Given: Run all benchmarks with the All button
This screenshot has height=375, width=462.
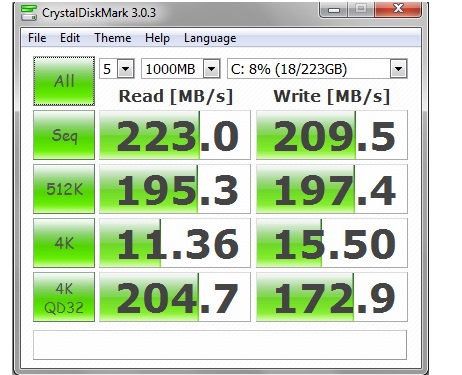Looking at the screenshot, I should pyautogui.click(x=64, y=81).
